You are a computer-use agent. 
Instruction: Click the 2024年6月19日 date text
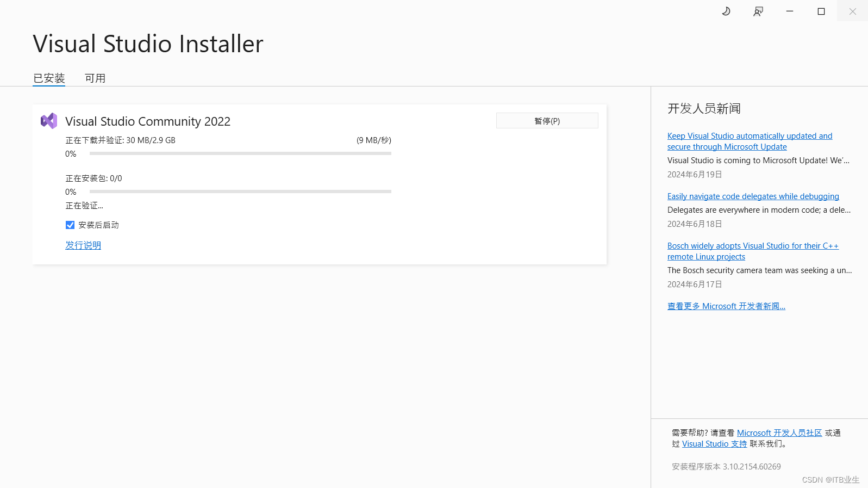695,175
